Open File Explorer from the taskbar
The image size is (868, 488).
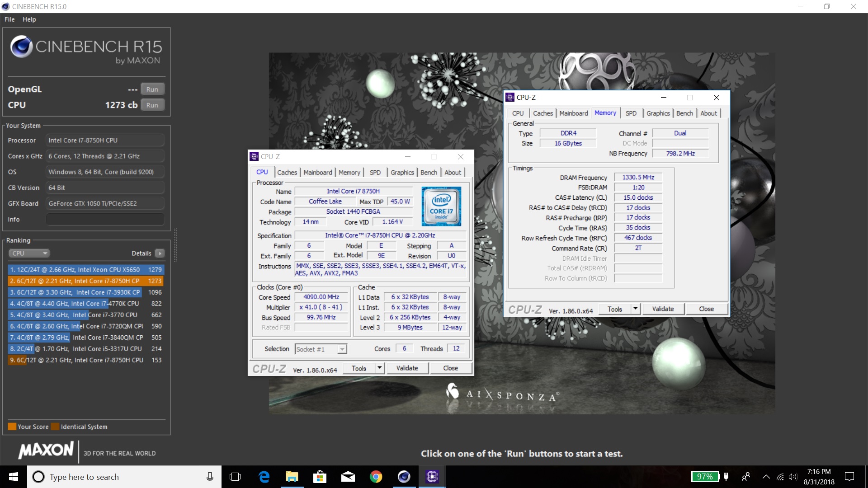292,477
